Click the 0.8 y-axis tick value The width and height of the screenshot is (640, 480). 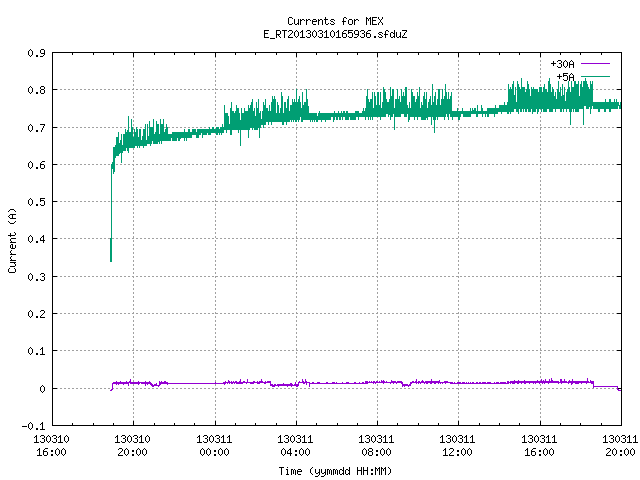tap(37, 90)
